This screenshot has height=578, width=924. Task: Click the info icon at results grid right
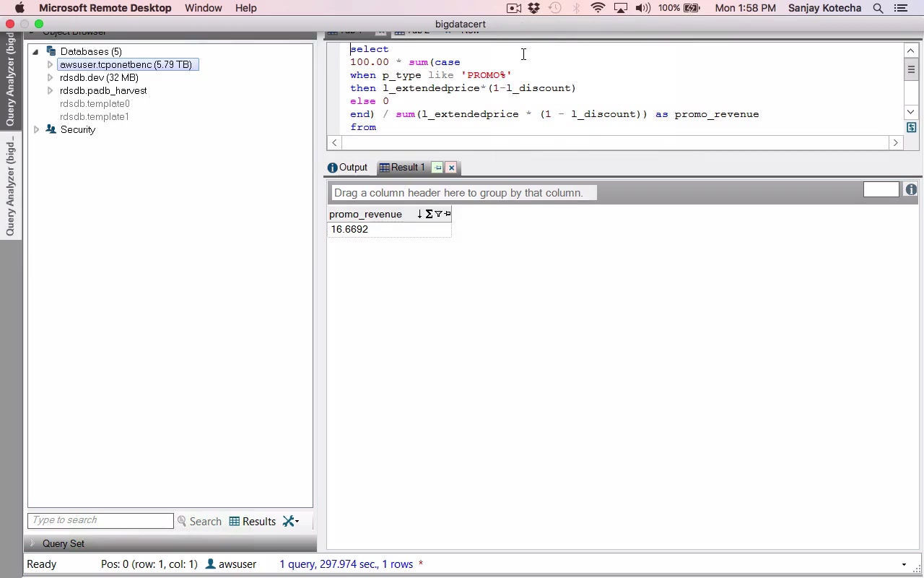pyautogui.click(x=911, y=189)
